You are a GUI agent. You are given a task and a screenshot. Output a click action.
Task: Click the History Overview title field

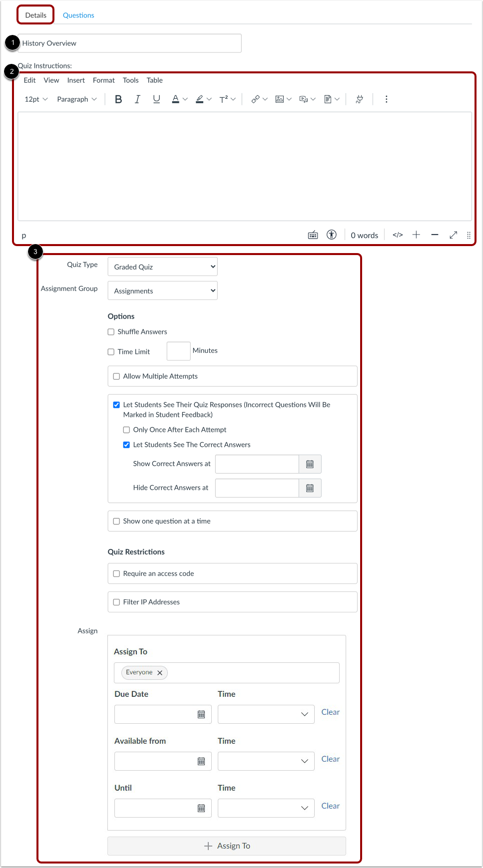(x=130, y=43)
